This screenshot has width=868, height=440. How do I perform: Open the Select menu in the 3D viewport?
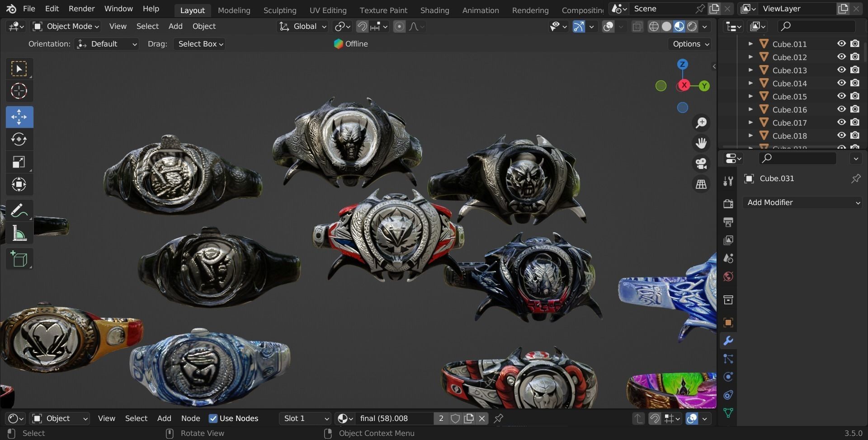click(x=147, y=26)
